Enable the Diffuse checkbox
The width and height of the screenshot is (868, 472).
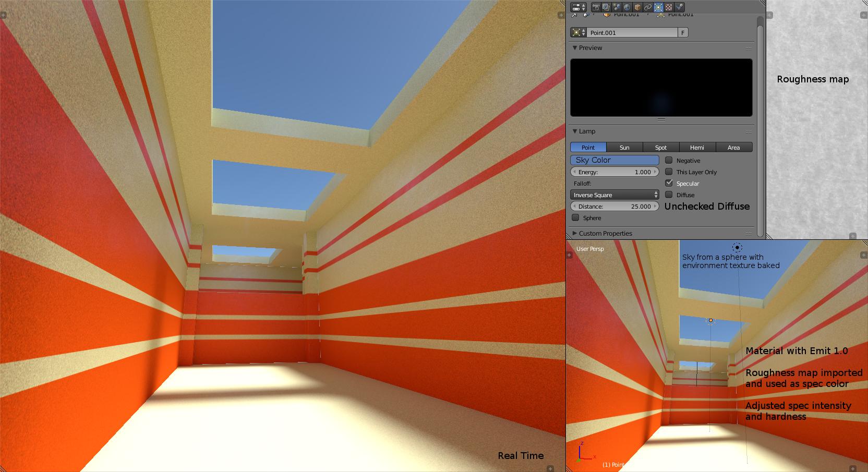[669, 195]
